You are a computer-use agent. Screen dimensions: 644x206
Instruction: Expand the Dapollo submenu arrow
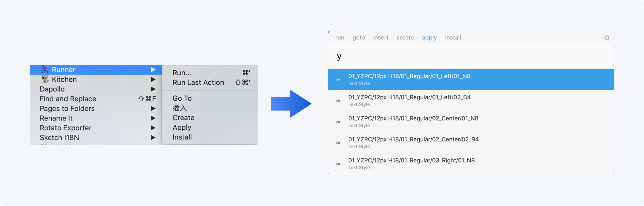[x=153, y=89]
